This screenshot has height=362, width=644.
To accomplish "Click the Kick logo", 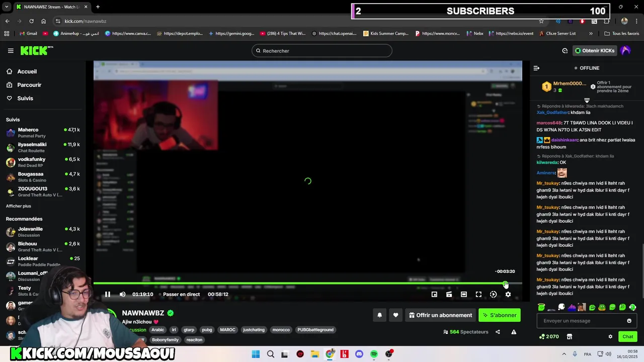I will (36, 50).
